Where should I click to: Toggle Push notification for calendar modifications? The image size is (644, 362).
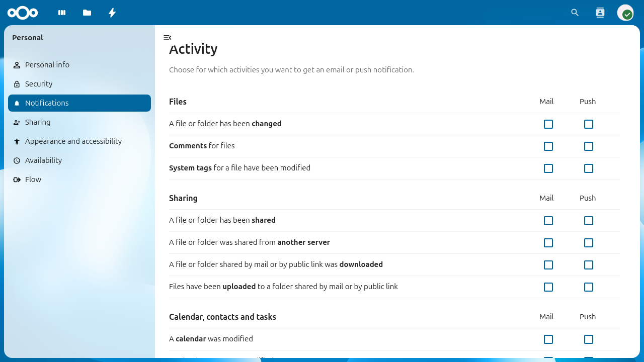point(589,339)
